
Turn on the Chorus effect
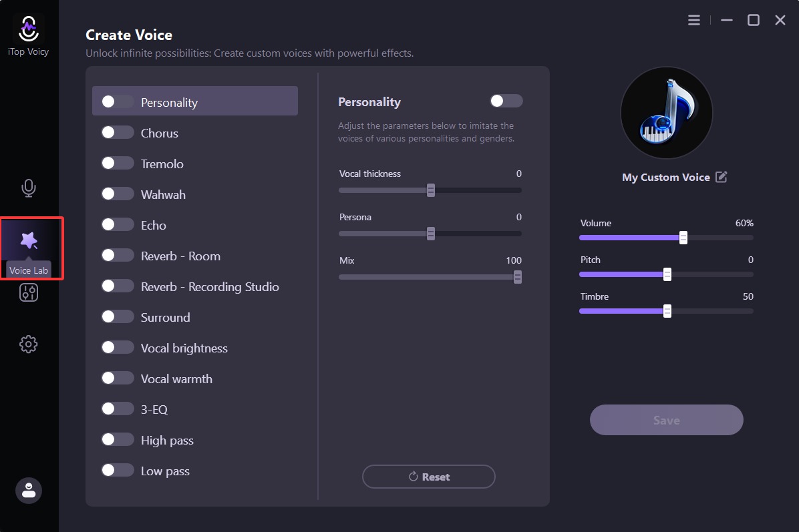118,132
